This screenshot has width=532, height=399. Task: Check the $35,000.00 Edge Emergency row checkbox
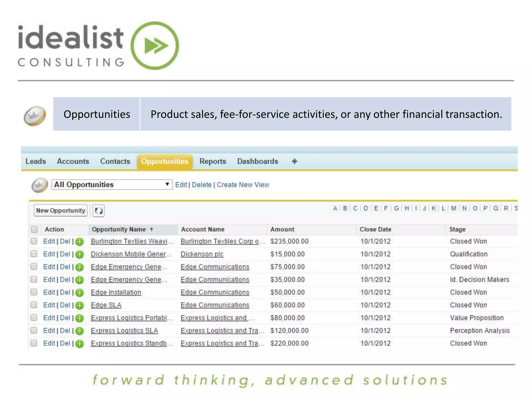(x=34, y=279)
